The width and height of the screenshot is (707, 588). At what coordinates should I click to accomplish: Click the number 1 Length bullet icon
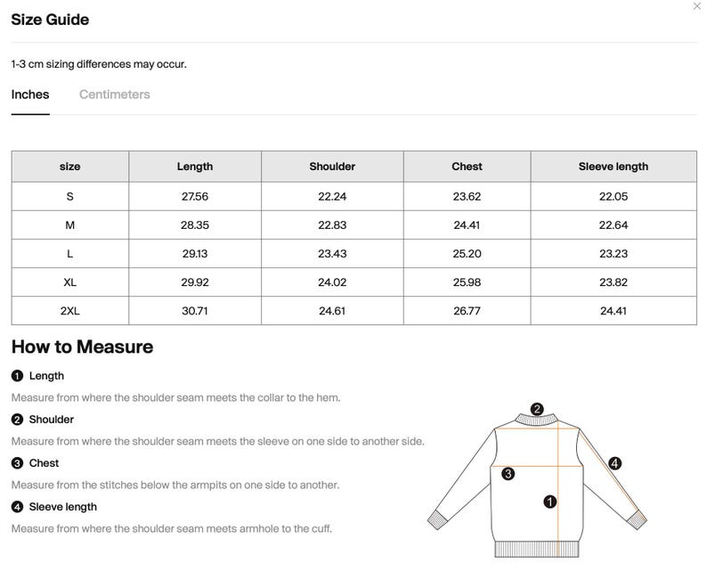pyautogui.click(x=17, y=376)
